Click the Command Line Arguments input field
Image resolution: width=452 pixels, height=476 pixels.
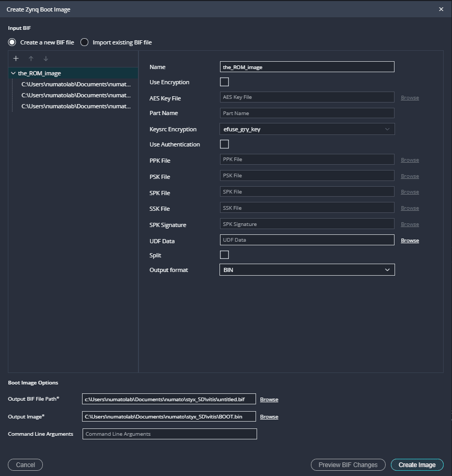point(169,434)
